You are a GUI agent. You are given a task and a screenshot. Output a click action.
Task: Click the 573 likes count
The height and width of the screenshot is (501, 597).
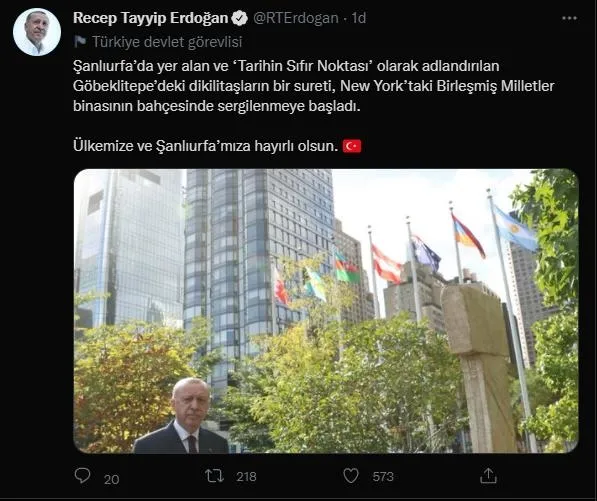pyautogui.click(x=383, y=477)
